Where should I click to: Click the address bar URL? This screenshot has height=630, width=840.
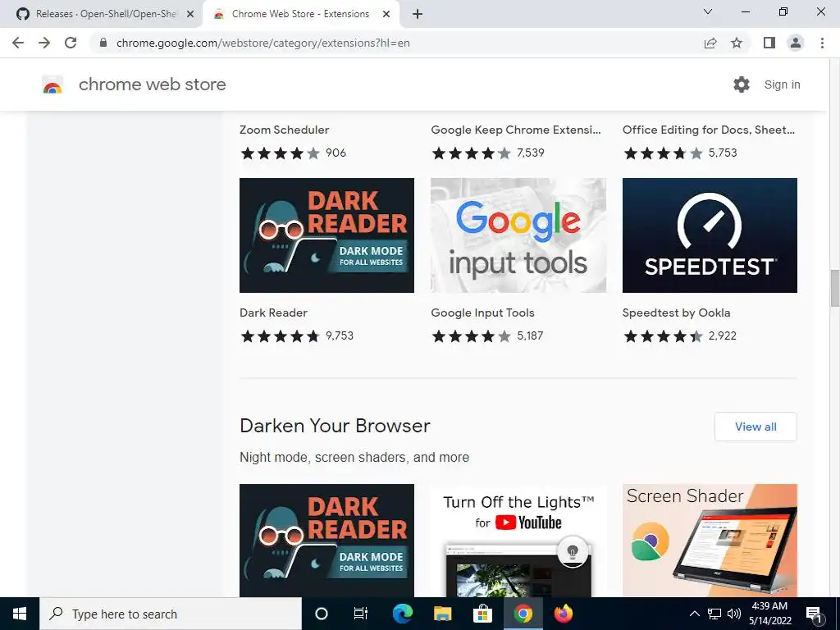(x=263, y=43)
